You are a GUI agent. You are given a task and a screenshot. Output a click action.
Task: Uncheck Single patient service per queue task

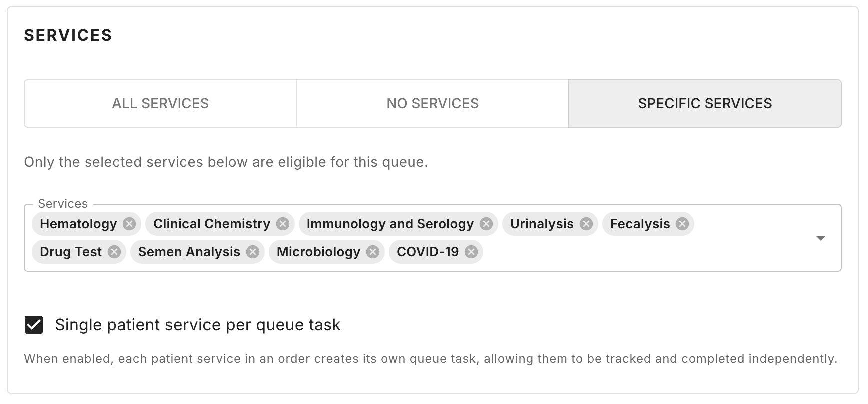coord(34,325)
